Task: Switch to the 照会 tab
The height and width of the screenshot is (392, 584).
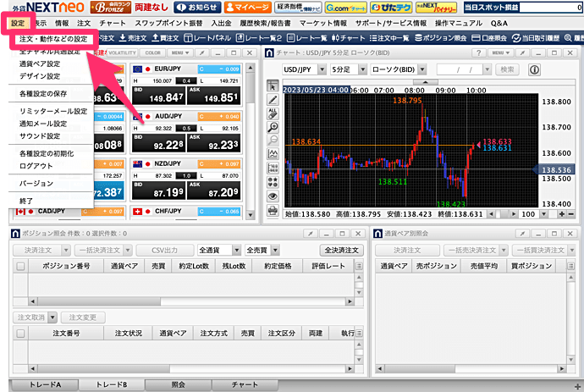Action: 178,384
